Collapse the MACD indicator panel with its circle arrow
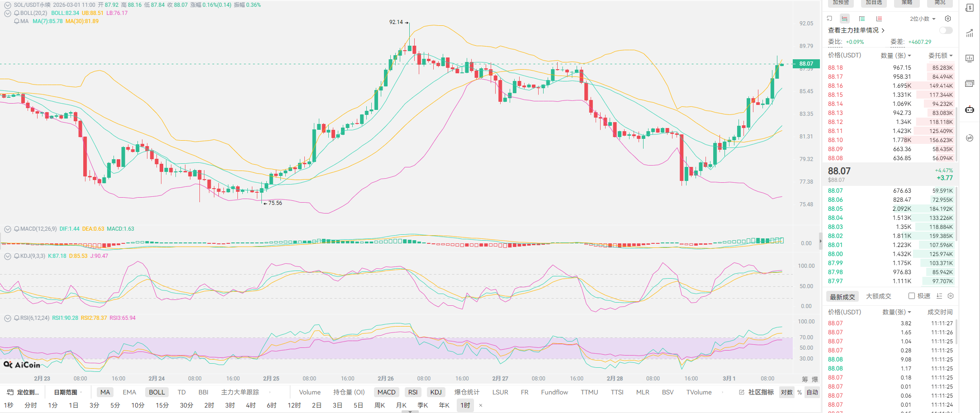Viewport: 980px width, 413px height. (8, 229)
